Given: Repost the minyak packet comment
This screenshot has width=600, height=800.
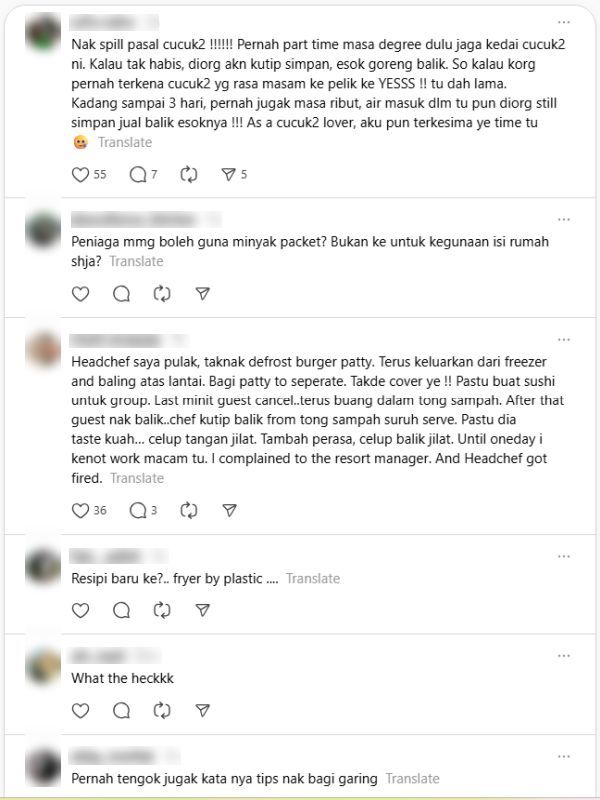Looking at the screenshot, I should 162,294.
